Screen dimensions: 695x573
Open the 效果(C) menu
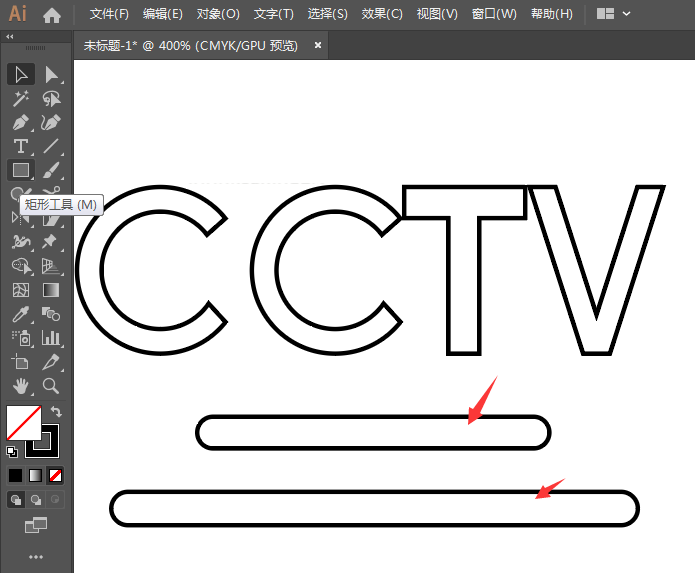coord(382,14)
